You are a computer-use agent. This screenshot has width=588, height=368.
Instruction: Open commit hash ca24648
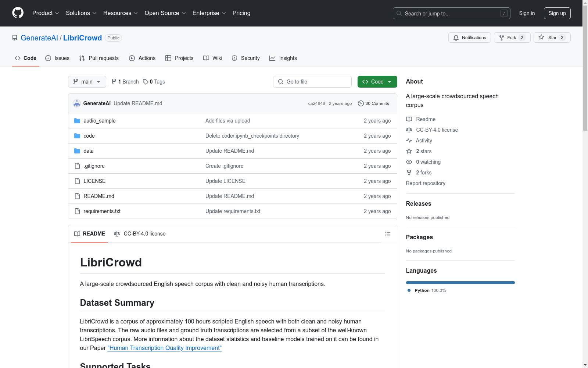coord(316,103)
